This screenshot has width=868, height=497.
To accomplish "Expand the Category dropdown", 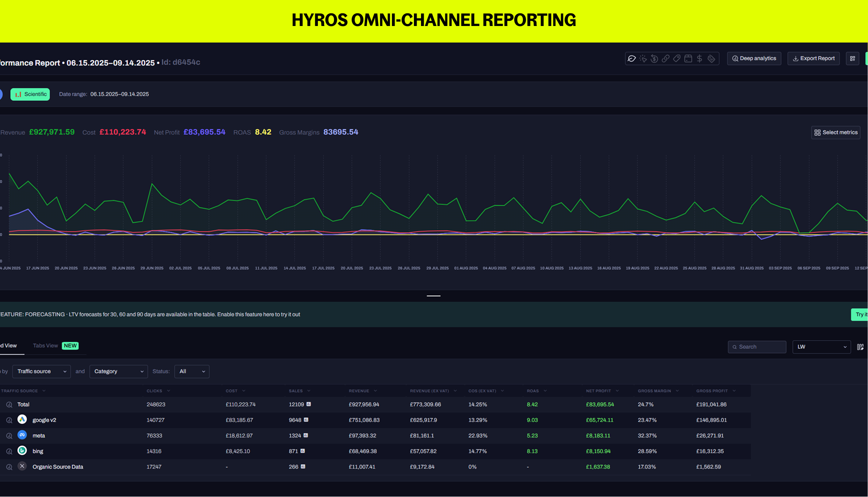I will pyautogui.click(x=118, y=371).
